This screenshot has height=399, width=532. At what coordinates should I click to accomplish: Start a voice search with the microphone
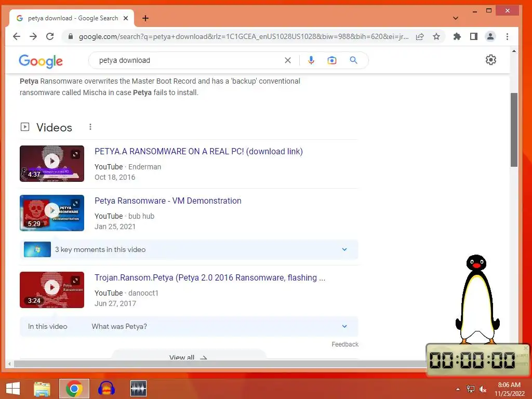(x=311, y=60)
